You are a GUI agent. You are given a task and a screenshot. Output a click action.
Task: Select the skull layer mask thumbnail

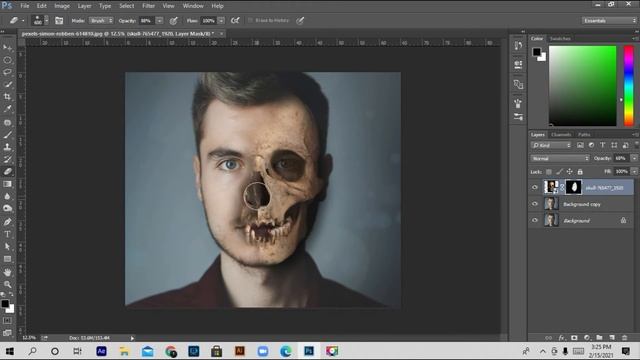[x=573, y=187]
